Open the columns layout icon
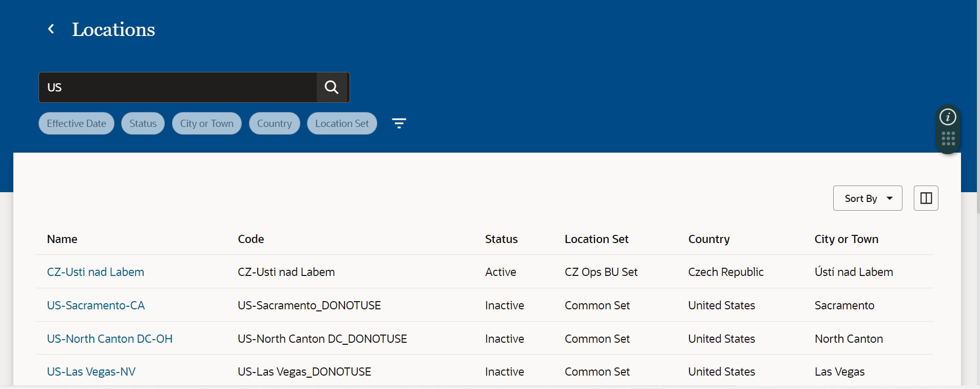Screen dimensions: 980x389 tap(926, 198)
